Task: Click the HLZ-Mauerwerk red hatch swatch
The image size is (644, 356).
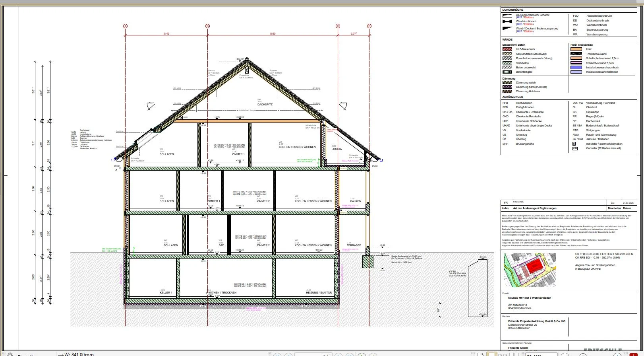Action: click(507, 49)
